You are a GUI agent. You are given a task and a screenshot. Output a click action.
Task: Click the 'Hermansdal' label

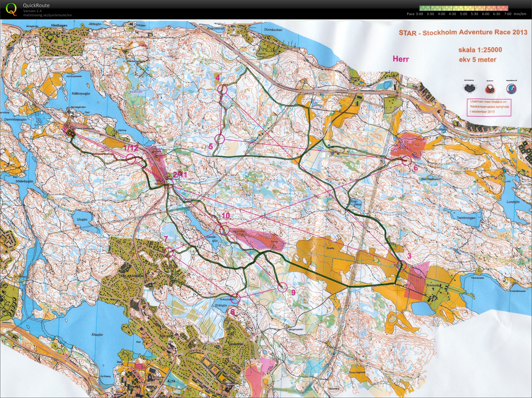478,278
